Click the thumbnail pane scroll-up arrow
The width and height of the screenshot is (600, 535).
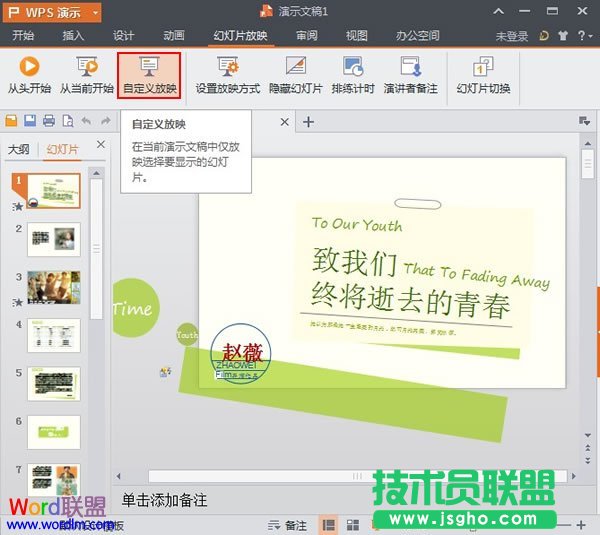point(96,173)
